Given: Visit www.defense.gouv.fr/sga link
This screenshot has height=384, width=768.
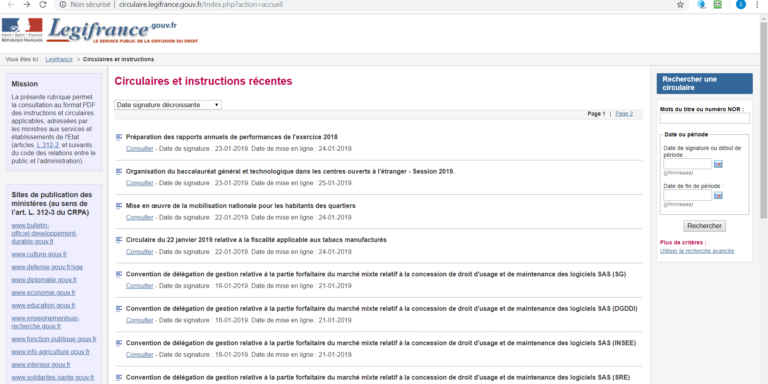Looking at the screenshot, I should click(x=47, y=267).
